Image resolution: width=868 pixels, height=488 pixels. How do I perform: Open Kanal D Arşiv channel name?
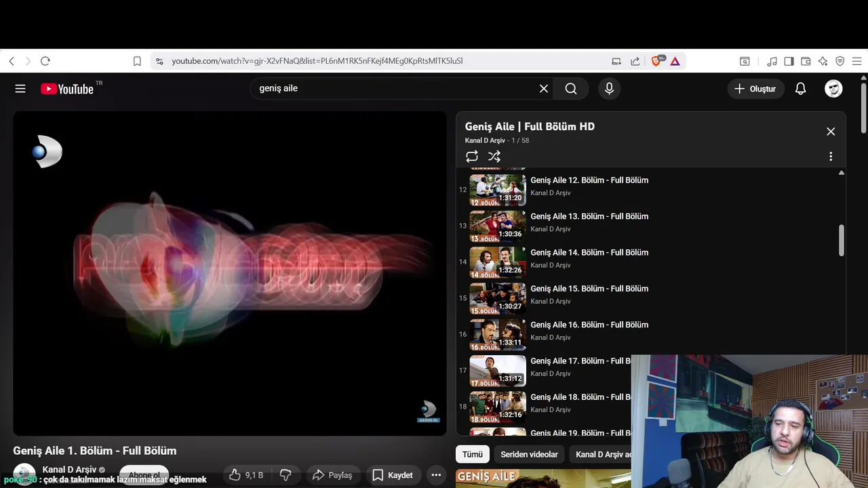point(69,470)
